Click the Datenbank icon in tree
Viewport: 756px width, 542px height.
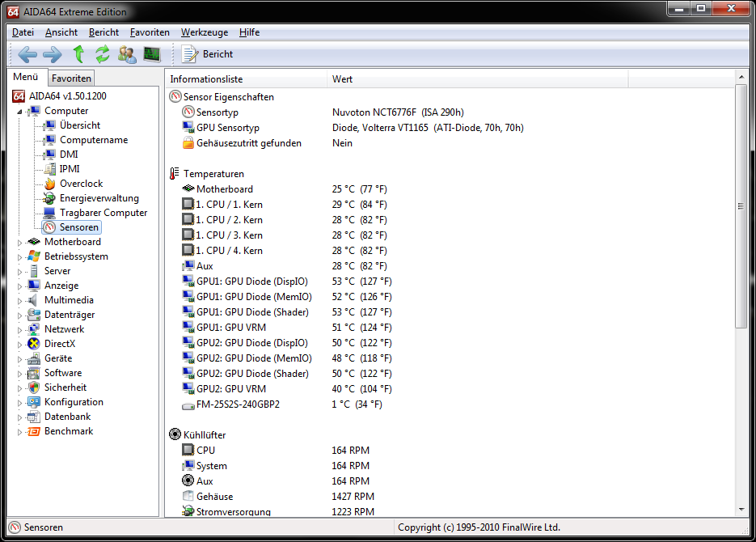point(34,417)
